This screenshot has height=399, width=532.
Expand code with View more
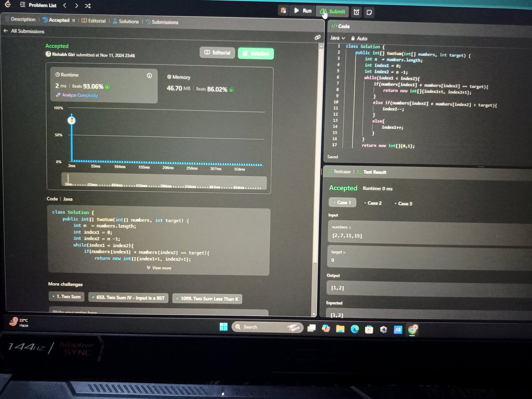pyautogui.click(x=159, y=267)
